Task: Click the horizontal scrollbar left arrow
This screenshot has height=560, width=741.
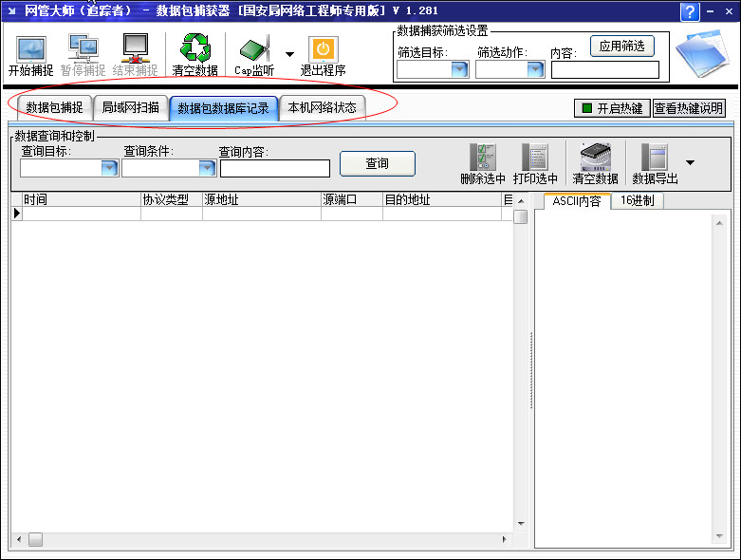Action: (x=18, y=539)
